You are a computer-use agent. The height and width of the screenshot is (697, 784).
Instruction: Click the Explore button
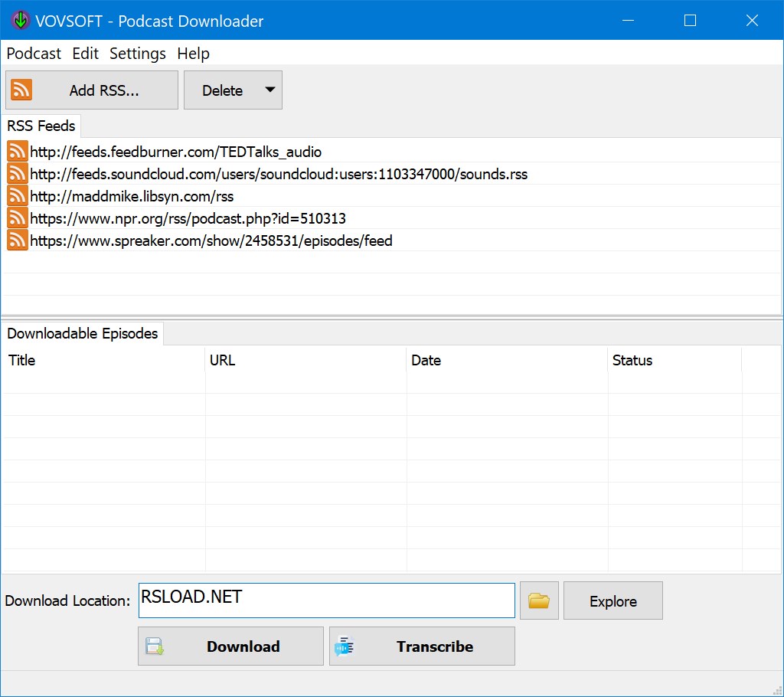tap(612, 600)
